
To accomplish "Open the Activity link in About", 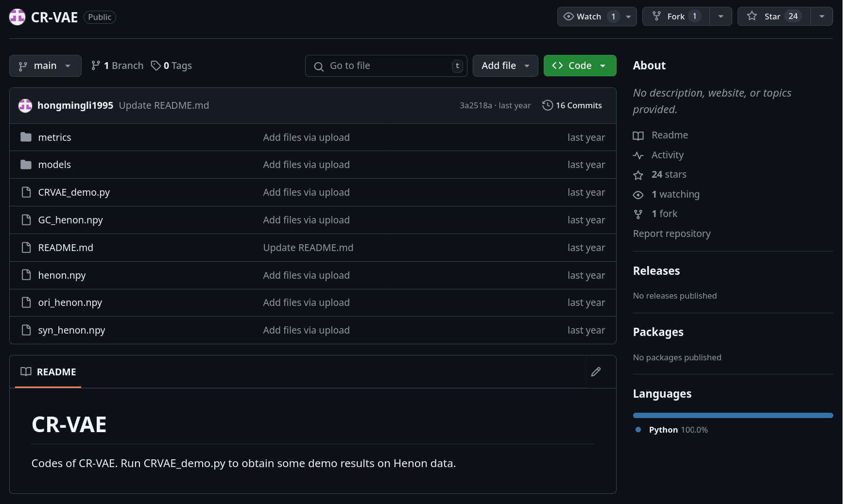I will point(667,155).
